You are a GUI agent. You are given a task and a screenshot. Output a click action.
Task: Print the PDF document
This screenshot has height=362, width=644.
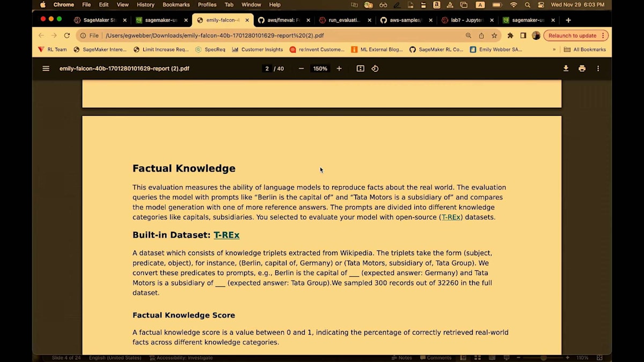(x=582, y=69)
